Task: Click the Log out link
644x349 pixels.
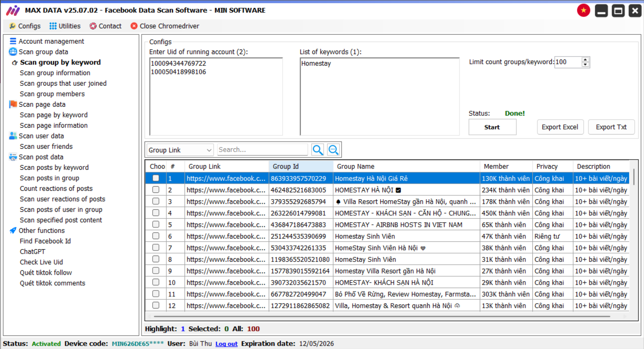Action: click(x=226, y=344)
